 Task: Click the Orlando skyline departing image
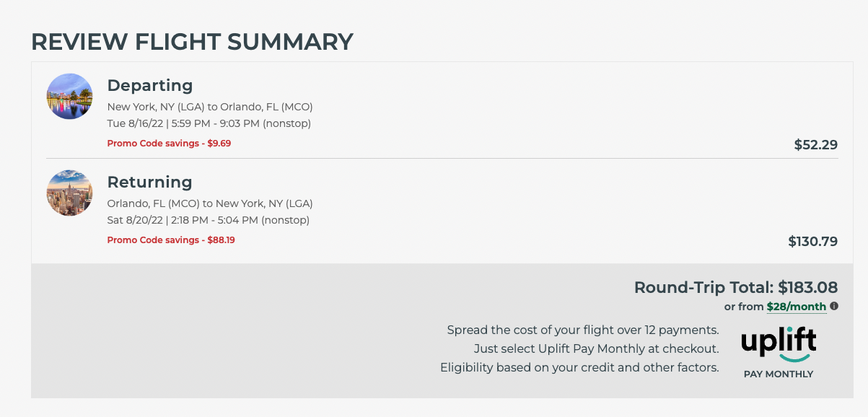pyautogui.click(x=69, y=96)
